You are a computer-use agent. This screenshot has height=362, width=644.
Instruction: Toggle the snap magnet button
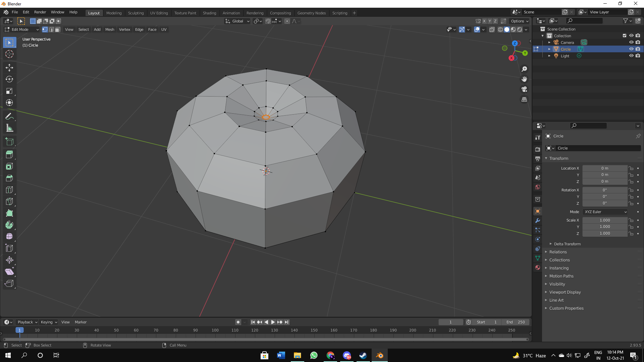coord(268,21)
